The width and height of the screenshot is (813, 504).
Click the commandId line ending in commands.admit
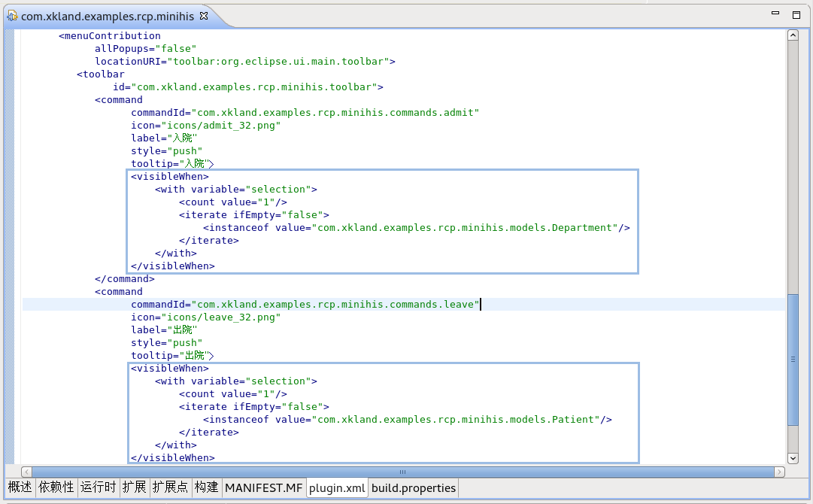click(x=305, y=113)
